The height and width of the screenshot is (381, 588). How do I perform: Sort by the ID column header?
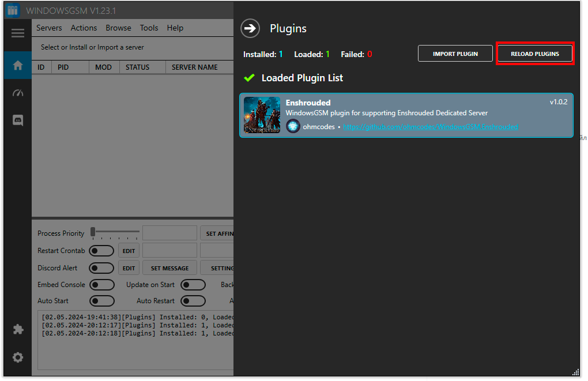[x=42, y=67]
